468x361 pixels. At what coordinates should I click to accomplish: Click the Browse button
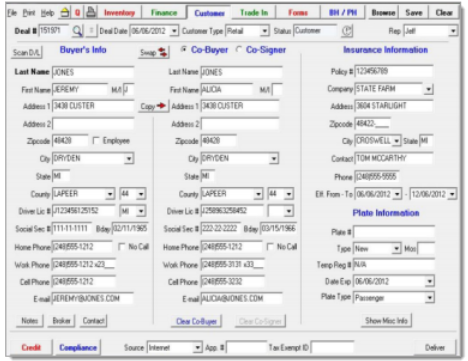tap(383, 13)
